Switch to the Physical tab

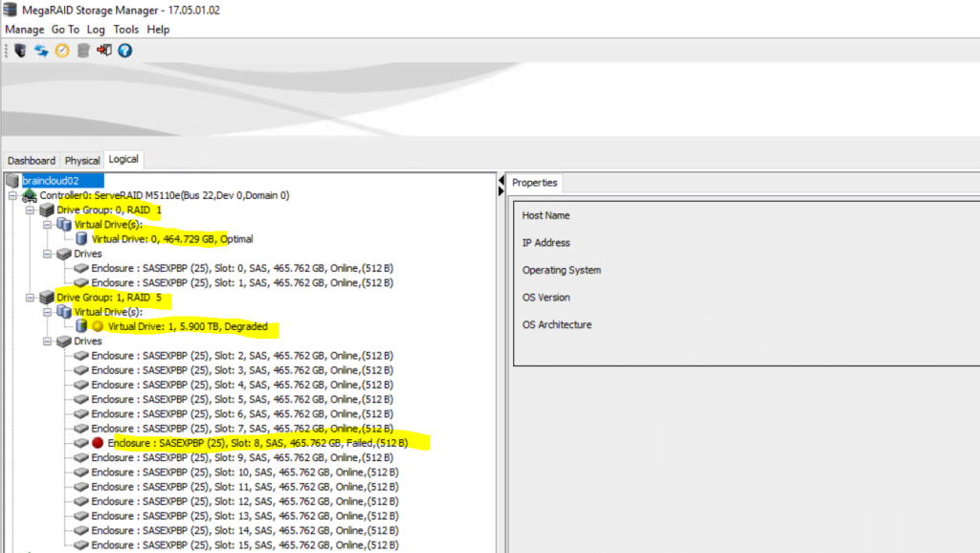coord(82,161)
